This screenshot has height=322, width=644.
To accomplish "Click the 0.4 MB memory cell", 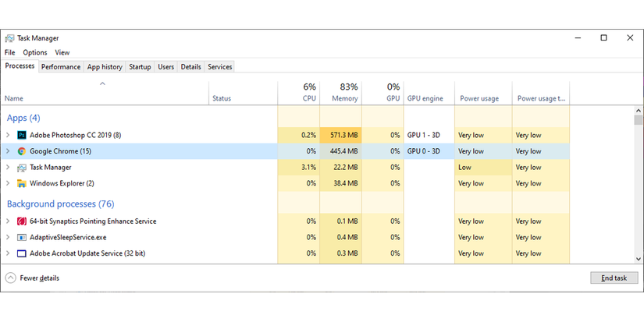I will 340,238.
